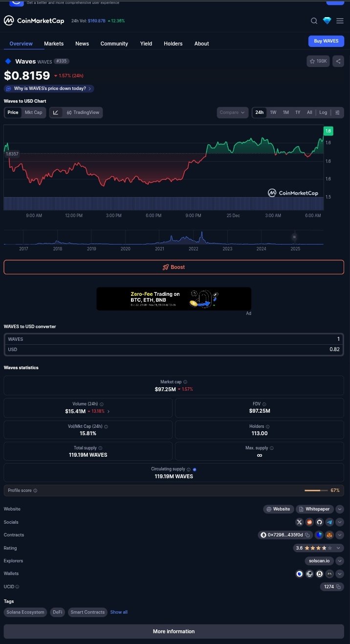Click Show all tags link
Screen dimensions: 350x644
[119, 612]
